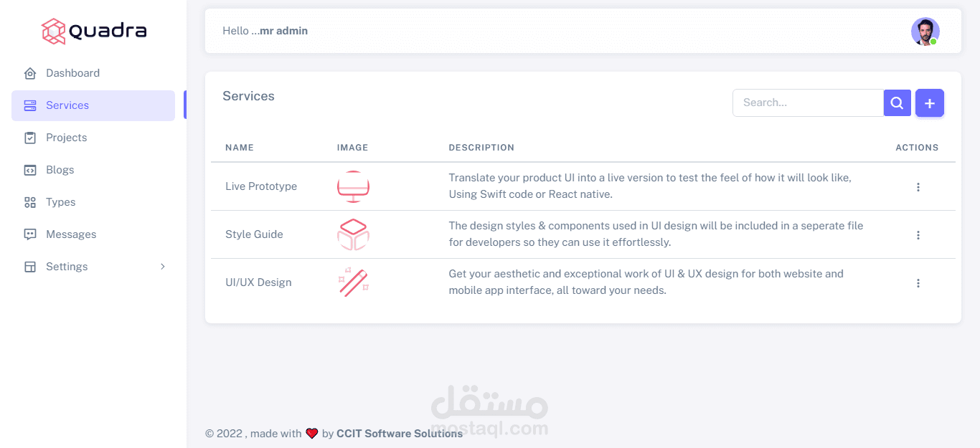Click the search magnifier button
Screen dimensions: 980x448
[897, 103]
